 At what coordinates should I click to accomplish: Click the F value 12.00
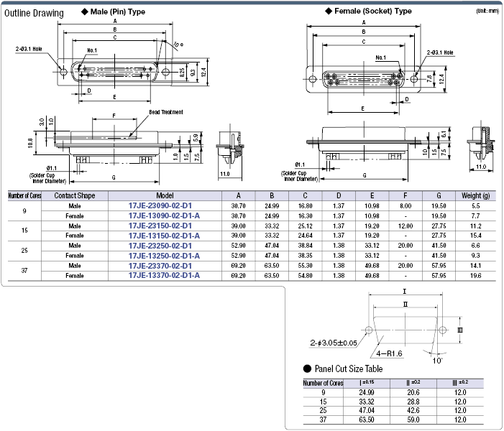click(x=406, y=226)
